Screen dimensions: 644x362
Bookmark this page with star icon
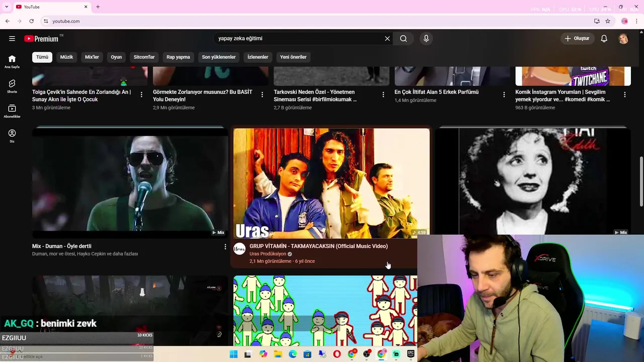608,21
